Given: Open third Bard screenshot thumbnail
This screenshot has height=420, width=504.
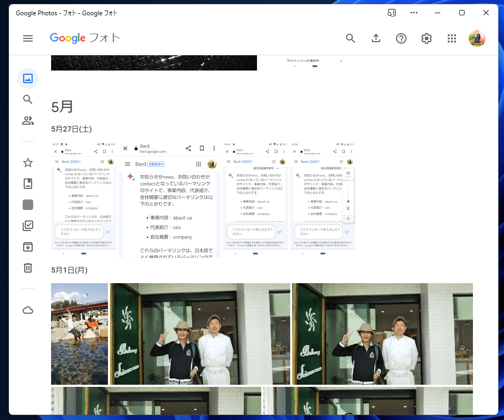Looking at the screenshot, I should [255, 199].
